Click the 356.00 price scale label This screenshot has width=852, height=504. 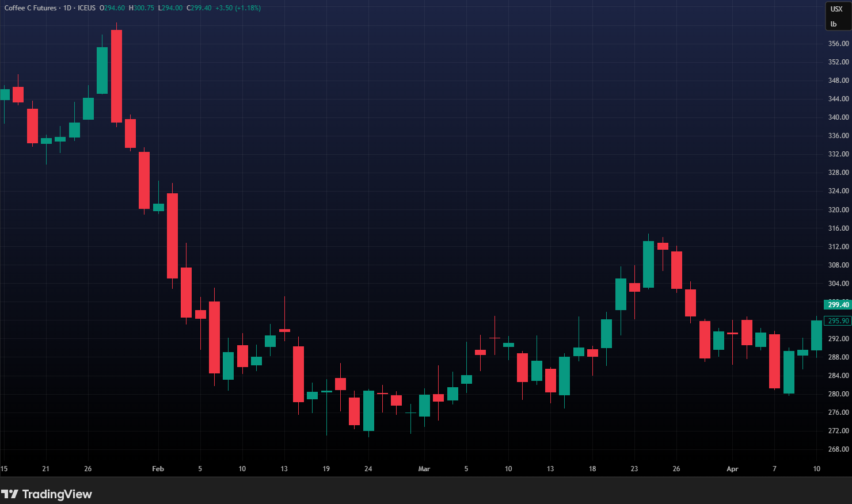(x=838, y=44)
